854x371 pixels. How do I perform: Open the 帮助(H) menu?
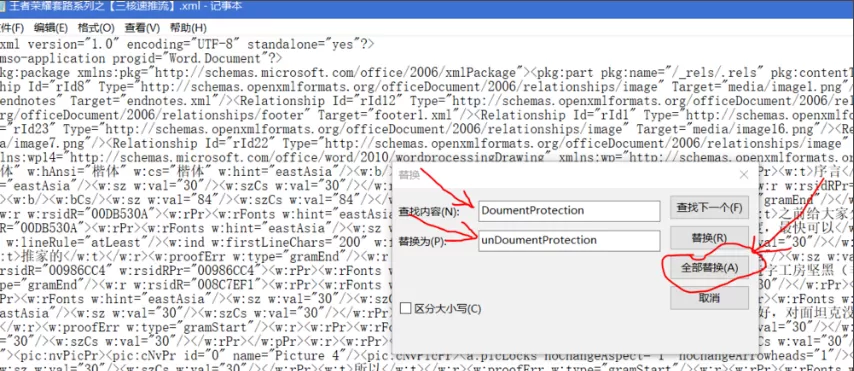coord(188,28)
